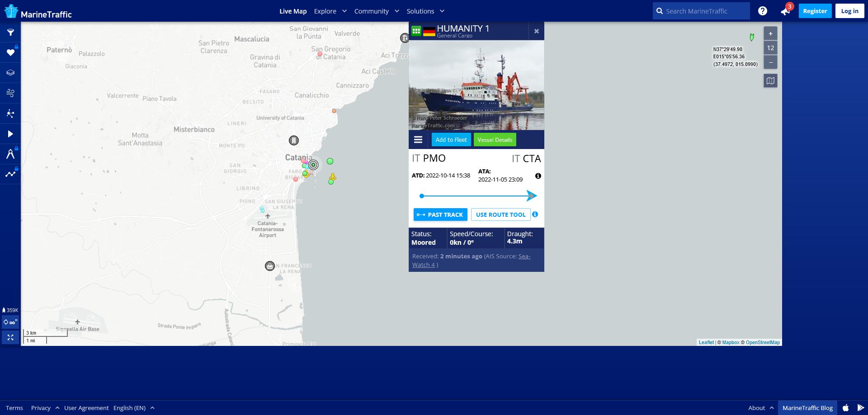The height and width of the screenshot is (415, 868).
Task: Select the distance measuring compass tool
Action: (10, 154)
